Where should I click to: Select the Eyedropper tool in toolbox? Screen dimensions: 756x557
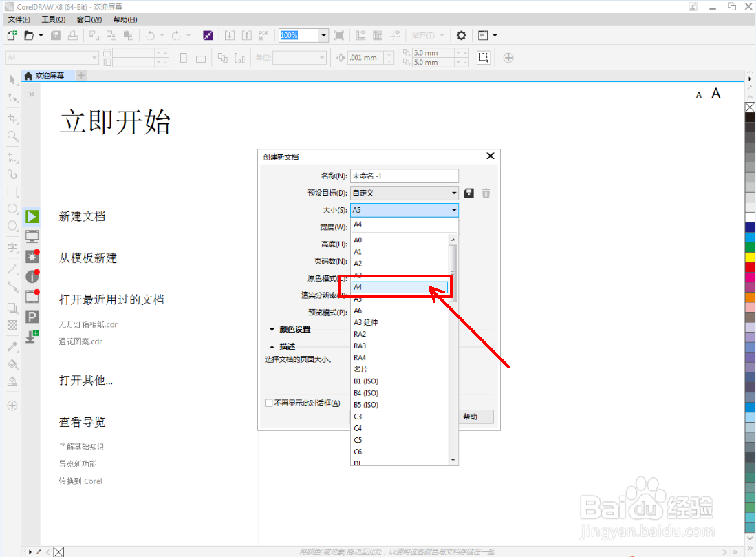pos(12,346)
